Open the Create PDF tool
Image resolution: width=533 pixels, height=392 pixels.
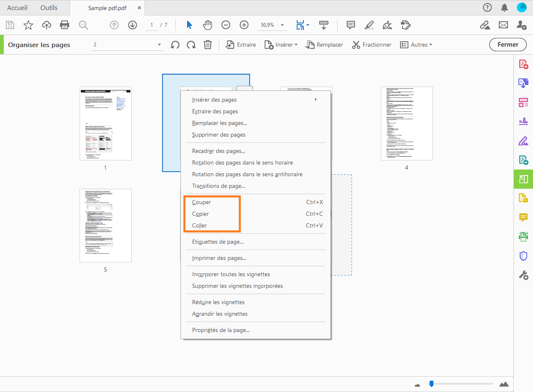[x=523, y=64]
